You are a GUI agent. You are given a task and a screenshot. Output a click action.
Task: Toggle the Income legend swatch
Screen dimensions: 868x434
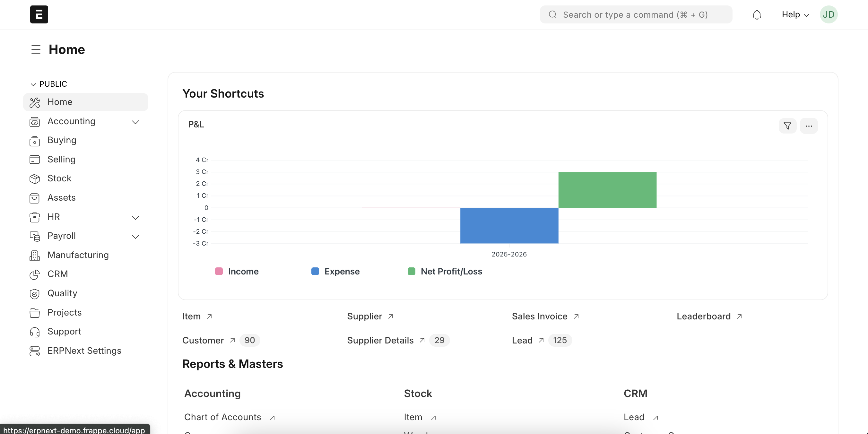pos(219,271)
